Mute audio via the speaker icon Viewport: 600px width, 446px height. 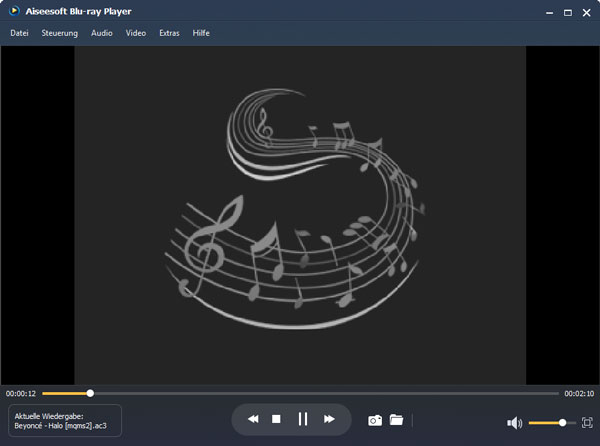(514, 422)
